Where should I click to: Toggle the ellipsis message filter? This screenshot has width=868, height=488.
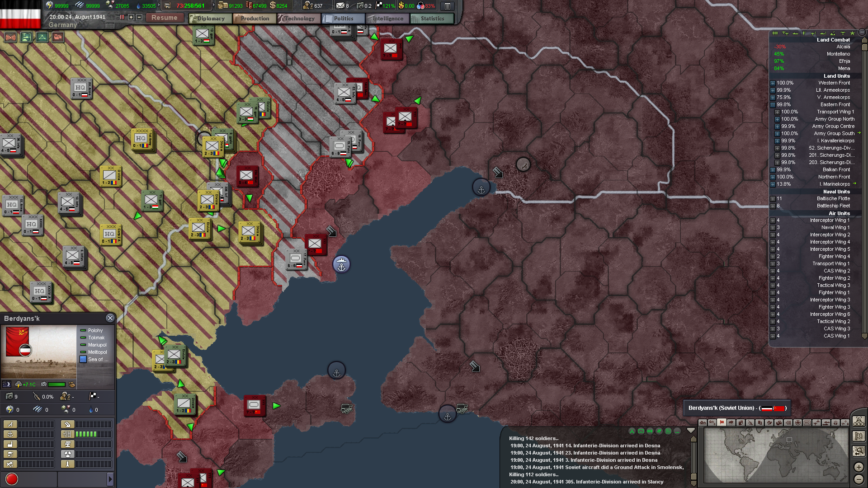677,431
